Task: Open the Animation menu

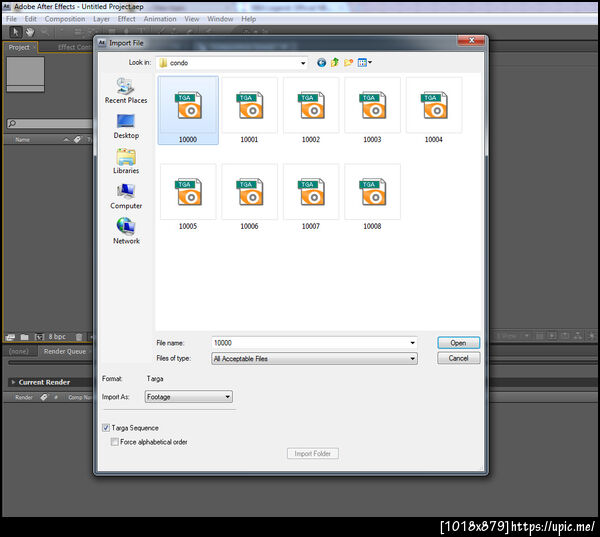Action: coord(160,19)
